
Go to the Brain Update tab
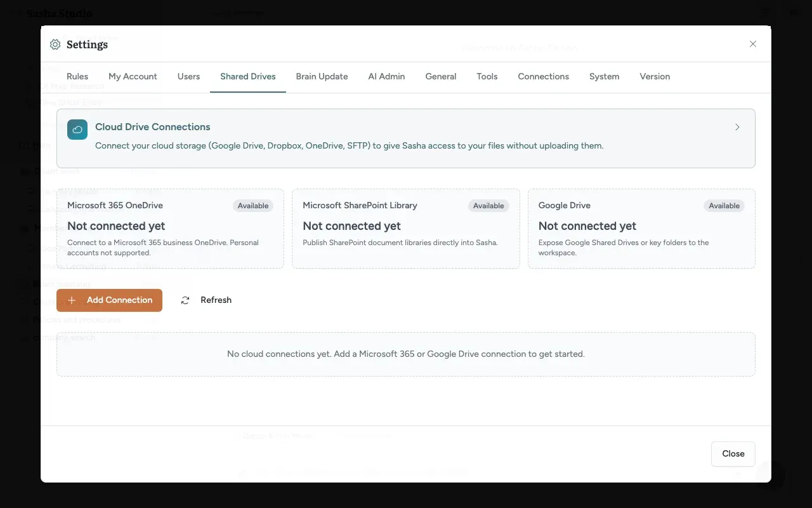click(322, 76)
